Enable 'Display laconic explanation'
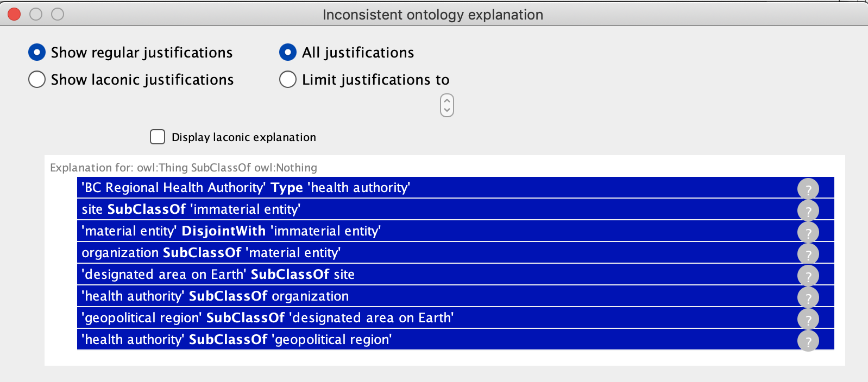Screen dimensions: 868x382 click(x=157, y=137)
